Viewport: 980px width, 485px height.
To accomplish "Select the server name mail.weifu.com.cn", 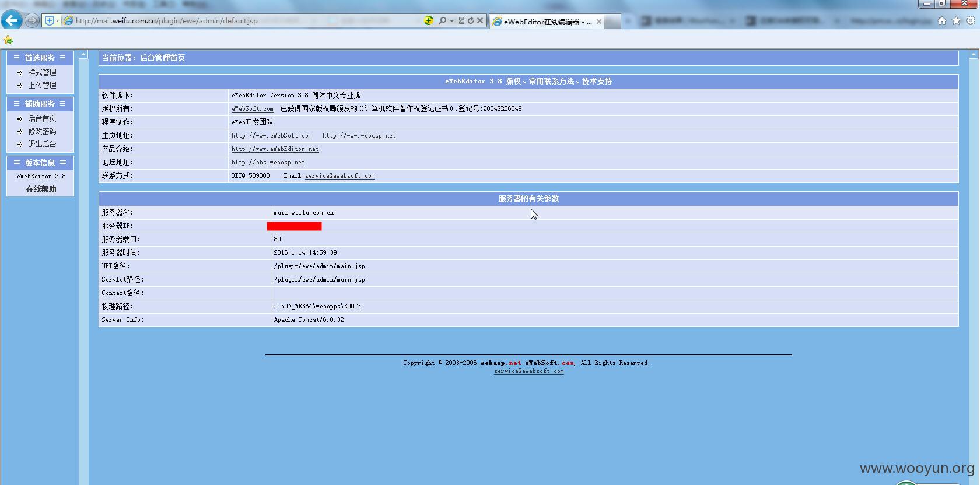I will (303, 212).
